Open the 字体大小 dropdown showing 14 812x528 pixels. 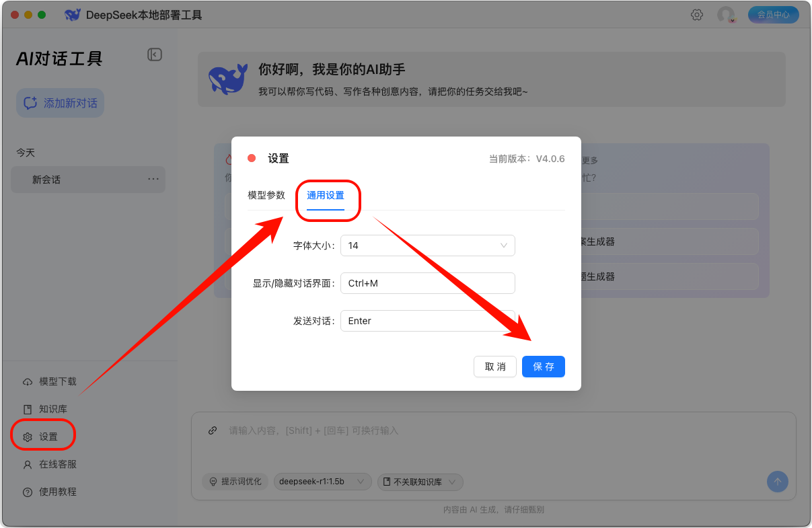tap(428, 246)
